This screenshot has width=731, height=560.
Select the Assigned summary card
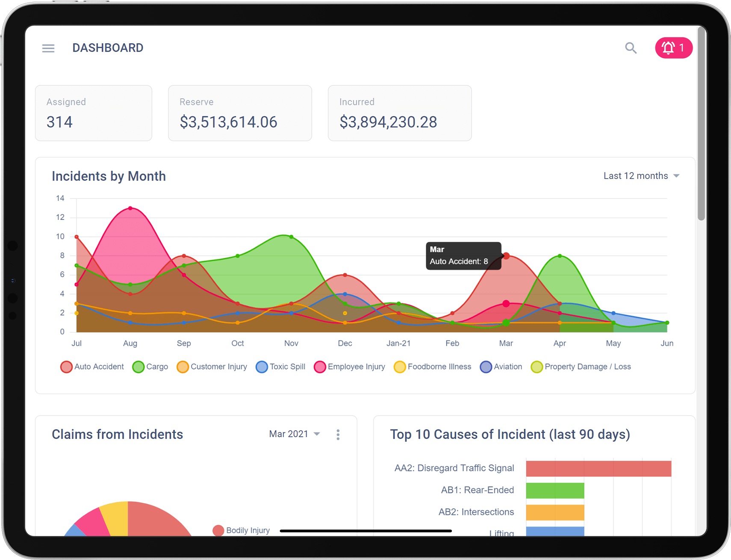(x=94, y=113)
